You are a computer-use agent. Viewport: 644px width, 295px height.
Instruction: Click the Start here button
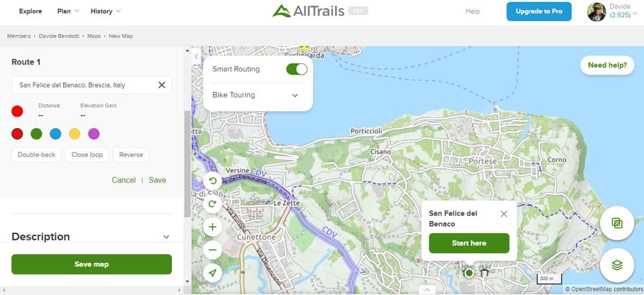click(x=469, y=243)
